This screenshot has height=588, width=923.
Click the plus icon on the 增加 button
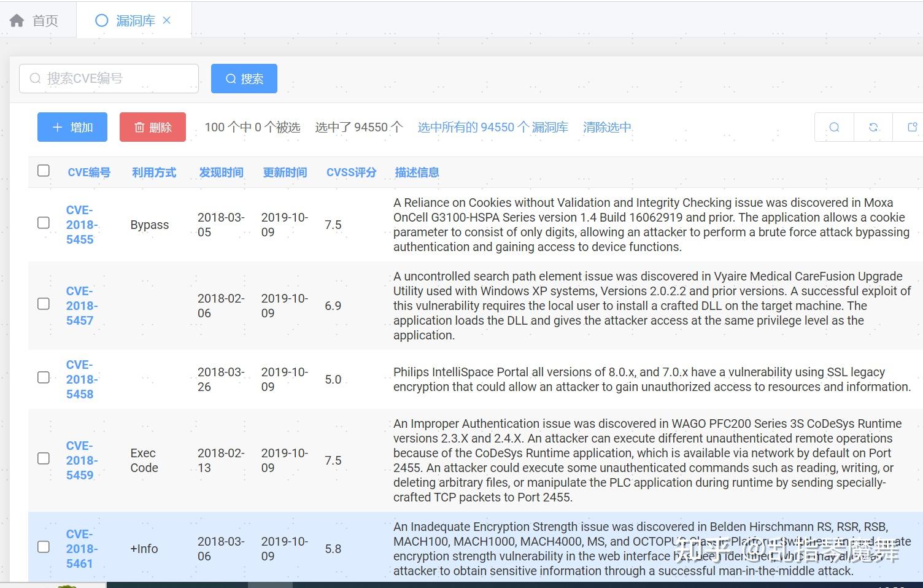[57, 127]
